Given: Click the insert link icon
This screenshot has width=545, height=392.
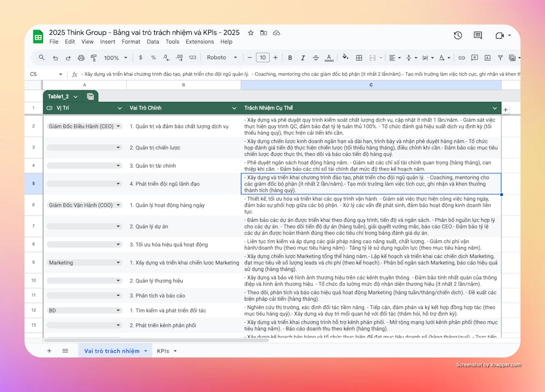Looking at the screenshot, I should 462,58.
